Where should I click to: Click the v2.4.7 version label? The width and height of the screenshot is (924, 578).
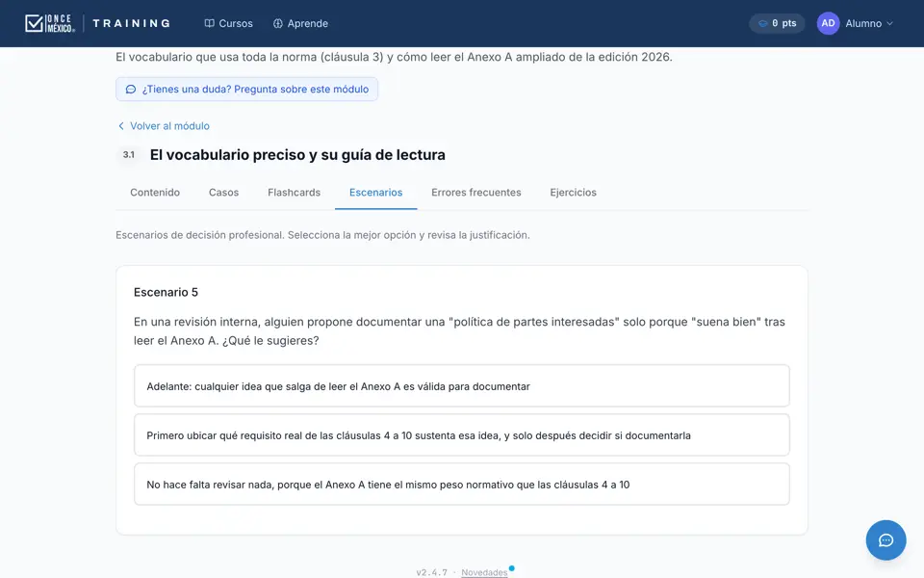(x=432, y=572)
